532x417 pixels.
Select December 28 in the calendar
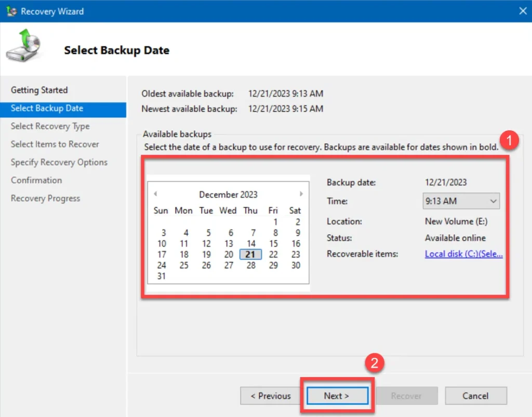pyautogui.click(x=251, y=265)
